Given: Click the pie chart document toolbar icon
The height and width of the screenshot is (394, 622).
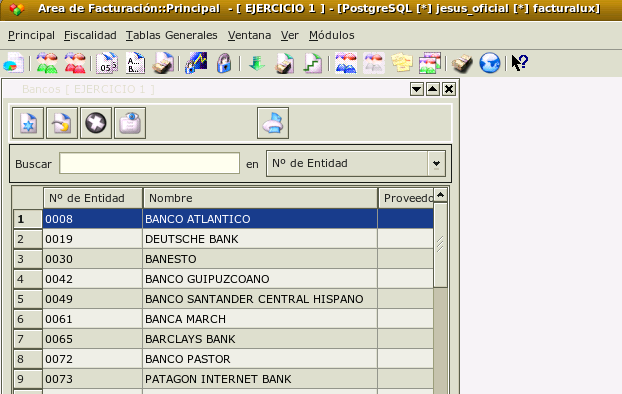Looking at the screenshot, I should tap(13, 63).
